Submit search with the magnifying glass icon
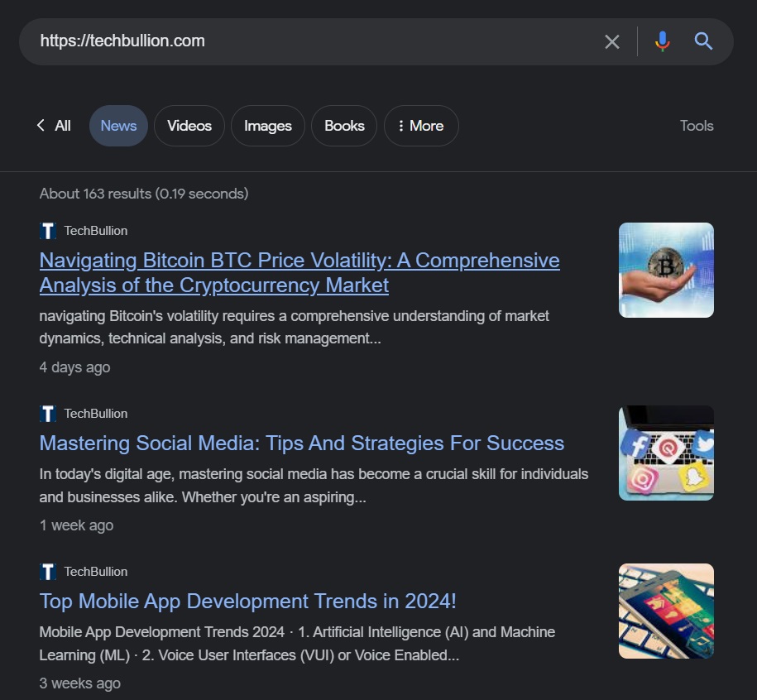This screenshot has height=700, width=757. click(x=703, y=41)
